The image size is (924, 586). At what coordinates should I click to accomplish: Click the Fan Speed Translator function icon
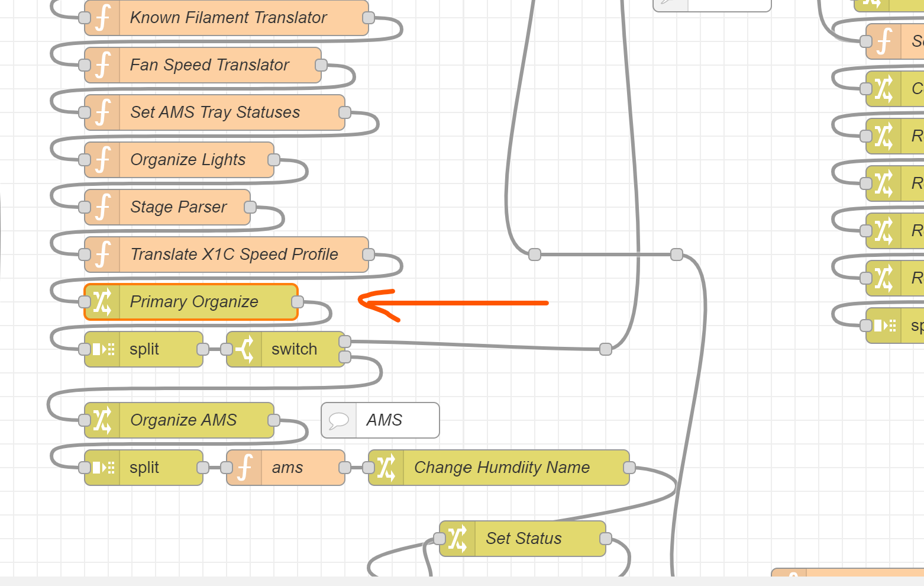click(102, 65)
